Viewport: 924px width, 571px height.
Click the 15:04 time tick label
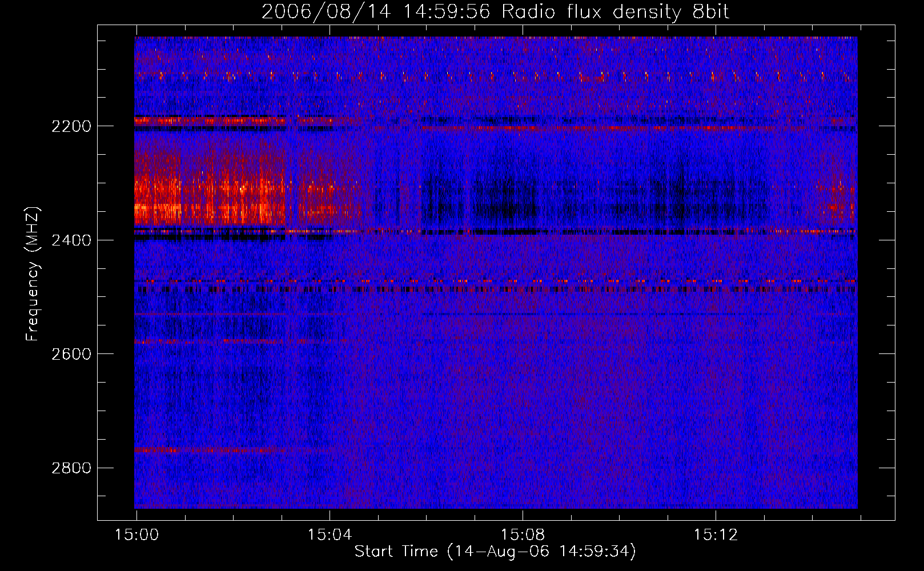[330, 535]
